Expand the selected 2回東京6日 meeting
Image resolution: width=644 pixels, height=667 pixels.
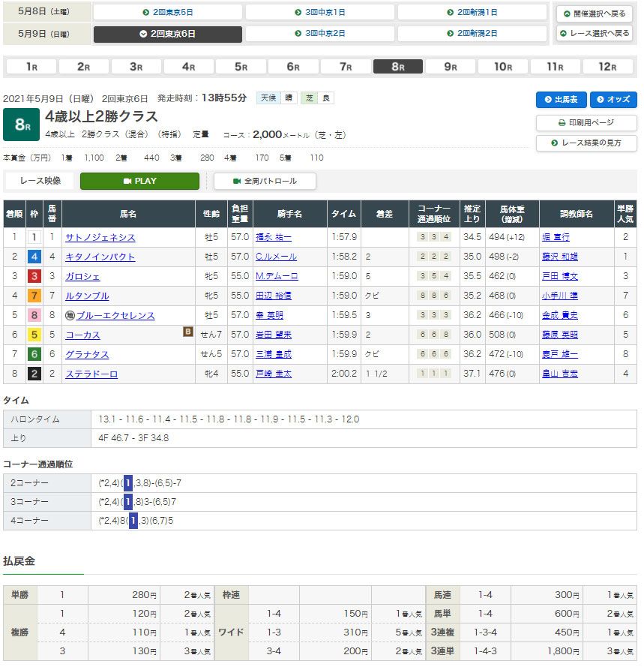tap(168, 34)
